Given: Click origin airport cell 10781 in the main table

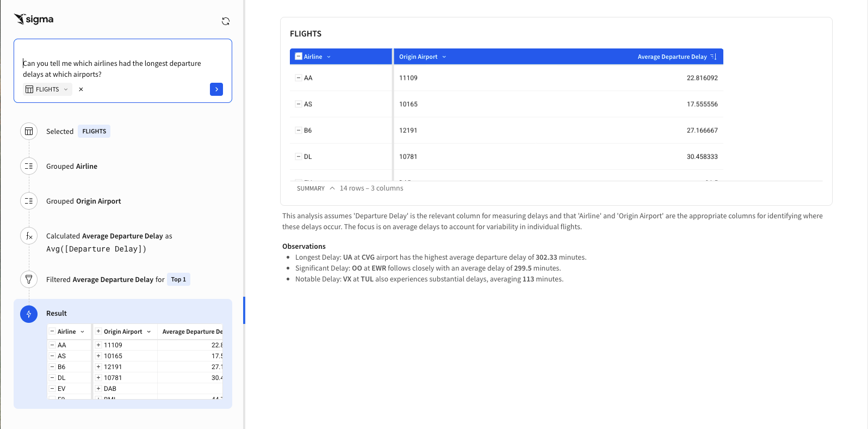Looking at the screenshot, I should tap(408, 156).
